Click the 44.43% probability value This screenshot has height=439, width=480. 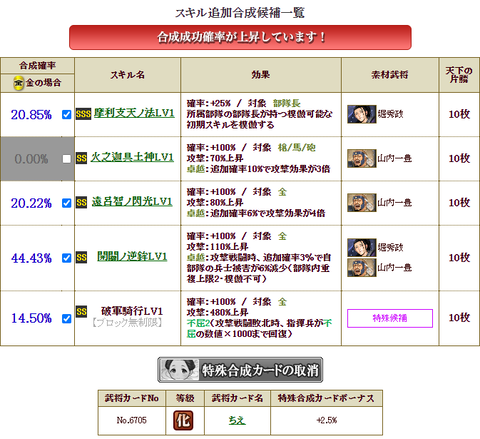pyautogui.click(x=31, y=258)
